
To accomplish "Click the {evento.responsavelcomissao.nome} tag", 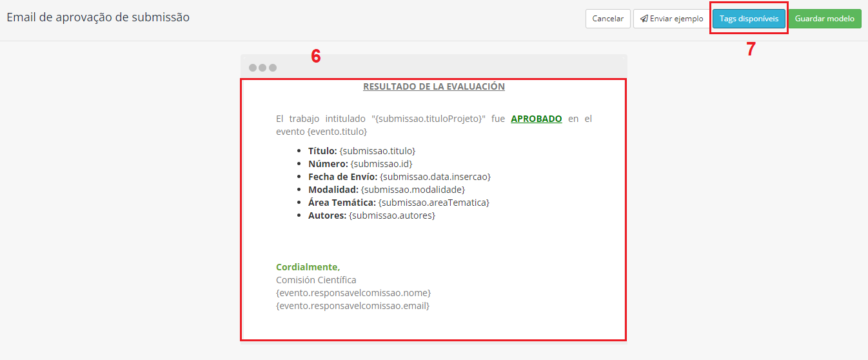I will coord(353,293).
